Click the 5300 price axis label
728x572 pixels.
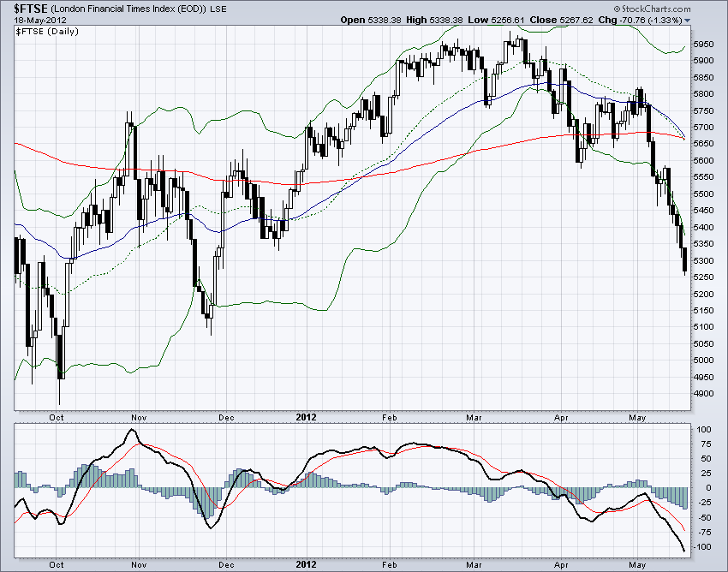pyautogui.click(x=703, y=261)
